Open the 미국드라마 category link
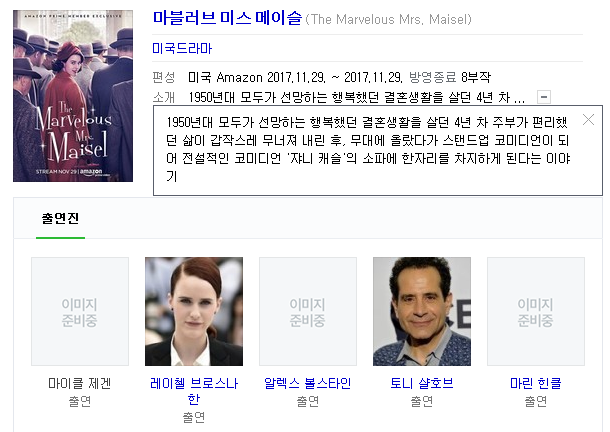This screenshot has width=610, height=432. click(x=182, y=48)
